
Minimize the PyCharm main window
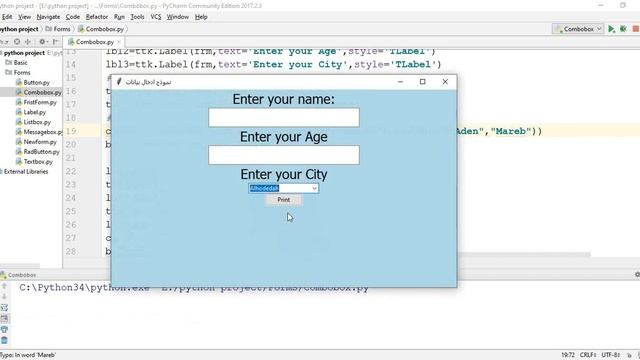pyautogui.click(x=600, y=6)
